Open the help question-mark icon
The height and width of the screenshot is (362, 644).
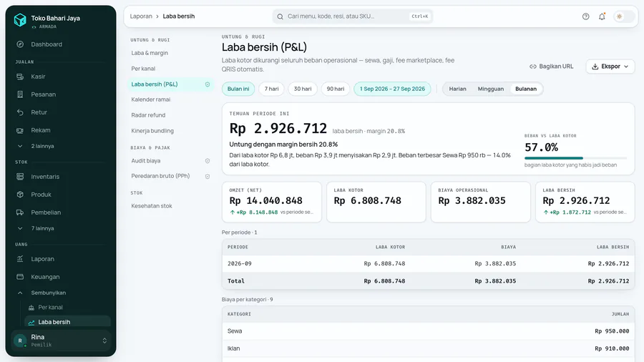585,16
